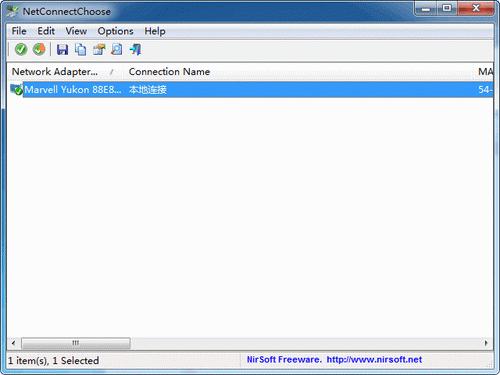Sort by the Connection Name column header
Screen dimensions: 500x375
(x=299, y=72)
